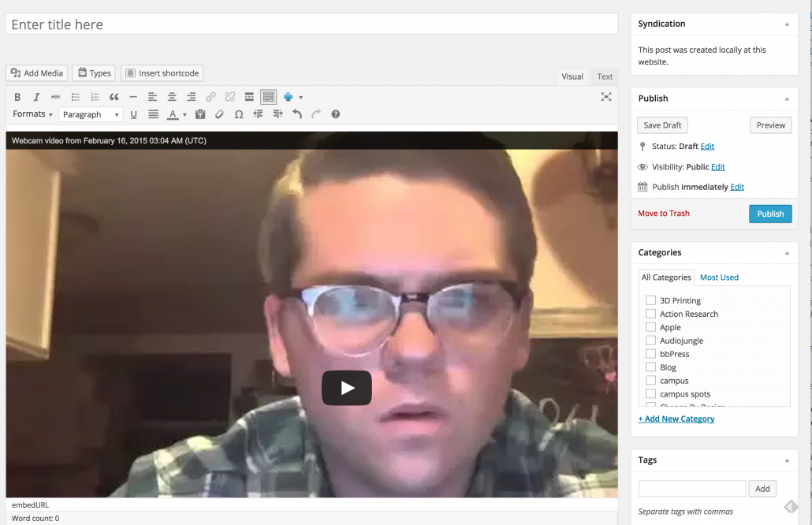Viewport: 812px width, 525px height.
Task: Justify the text alignment
Action: [153, 114]
